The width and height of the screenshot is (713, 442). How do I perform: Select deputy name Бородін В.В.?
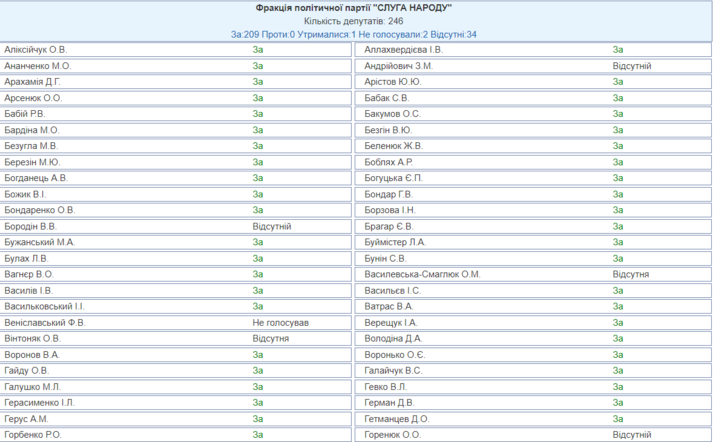click(31, 227)
